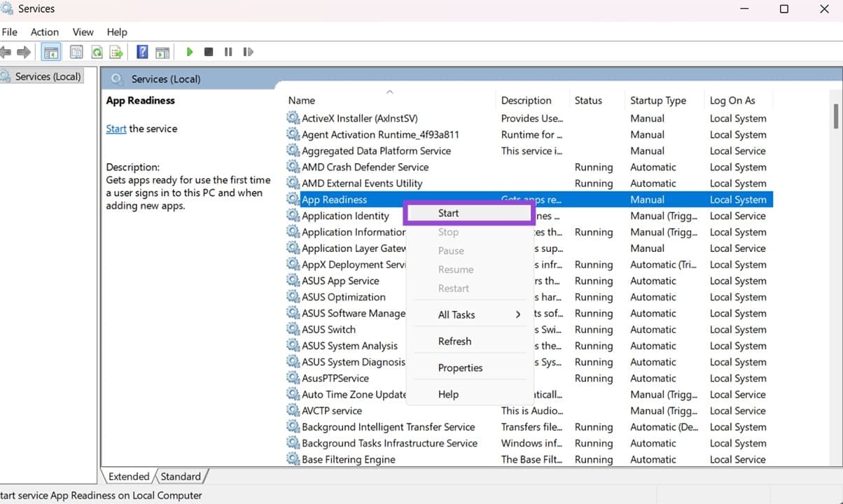
Task: Click the Stop service toolbar icon
Action: (x=208, y=52)
